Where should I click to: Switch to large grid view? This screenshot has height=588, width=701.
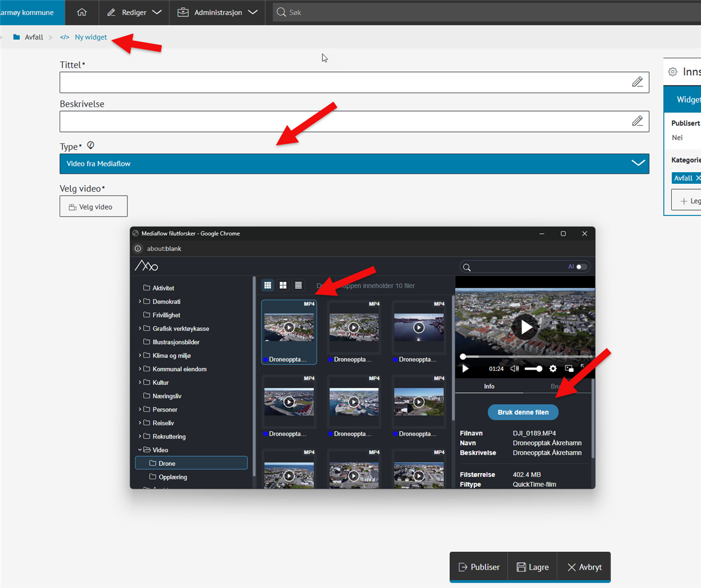tap(283, 285)
